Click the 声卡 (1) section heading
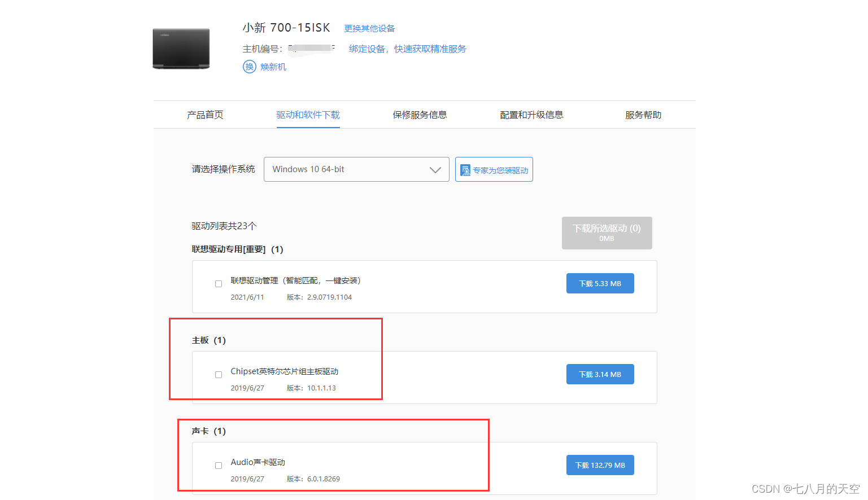Viewport: 868px width, 500px height. point(209,431)
